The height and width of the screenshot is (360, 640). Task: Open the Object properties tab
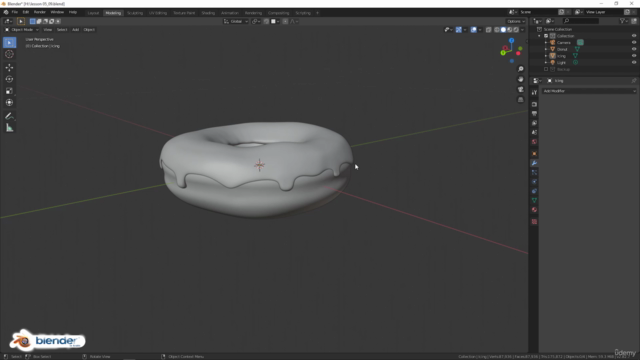coord(534,154)
